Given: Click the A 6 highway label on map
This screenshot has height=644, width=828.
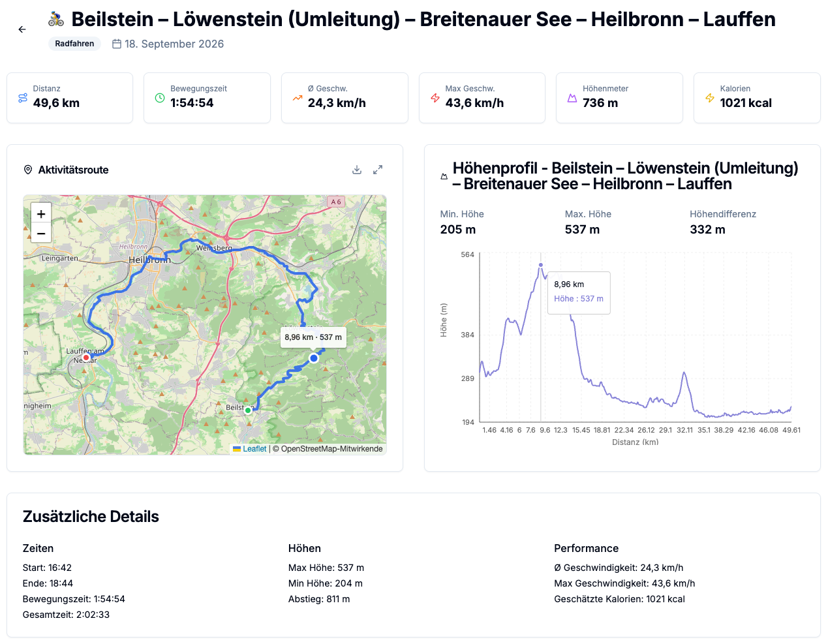Looking at the screenshot, I should (x=336, y=202).
